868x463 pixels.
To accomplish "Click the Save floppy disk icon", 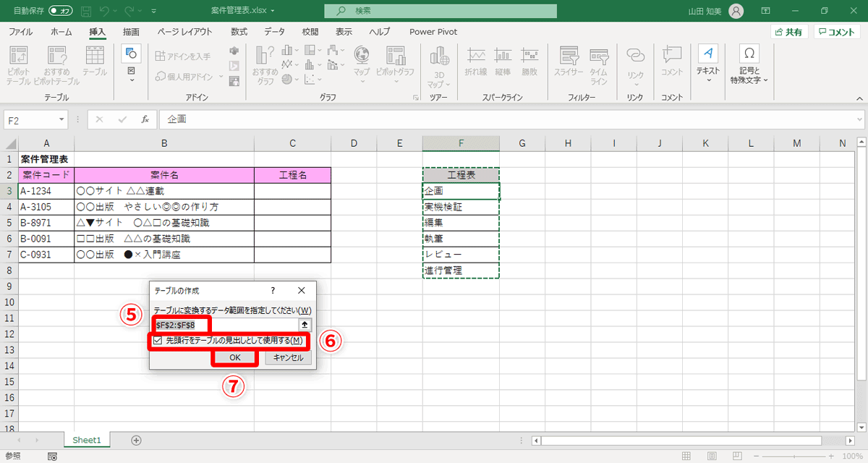I will 87,12.
